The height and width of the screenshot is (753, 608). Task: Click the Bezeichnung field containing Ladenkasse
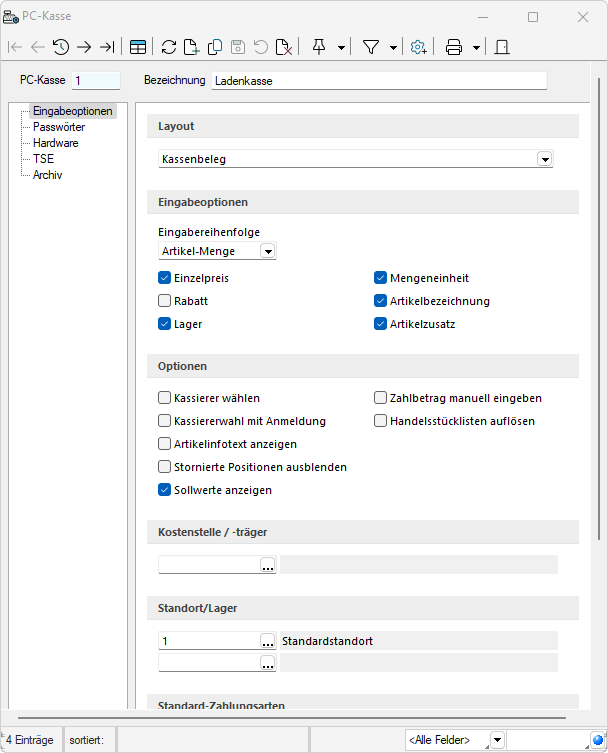379,80
